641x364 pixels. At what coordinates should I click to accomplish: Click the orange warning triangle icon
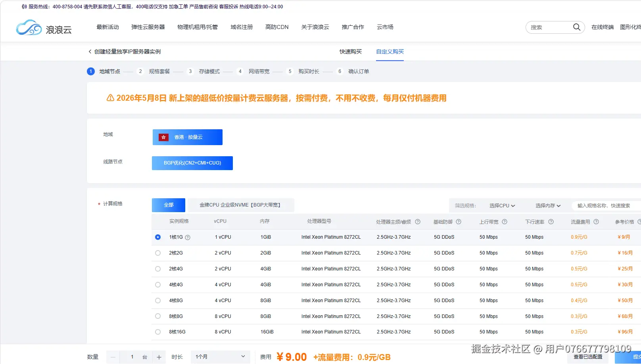110,98
